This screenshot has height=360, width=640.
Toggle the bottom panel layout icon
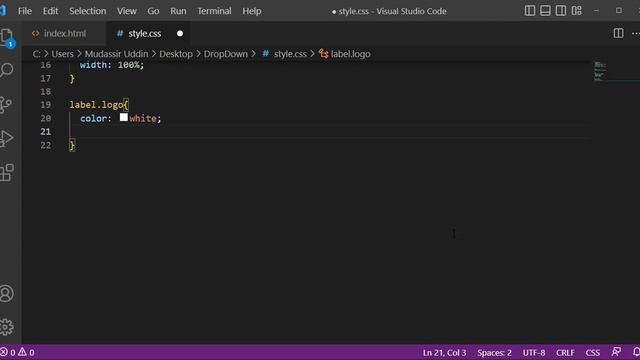click(x=545, y=11)
